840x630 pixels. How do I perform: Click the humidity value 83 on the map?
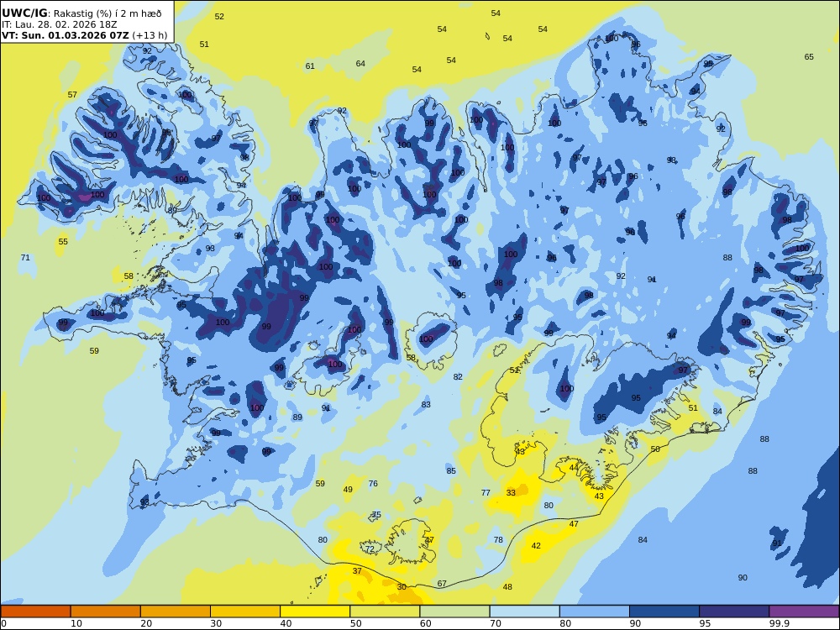click(426, 405)
